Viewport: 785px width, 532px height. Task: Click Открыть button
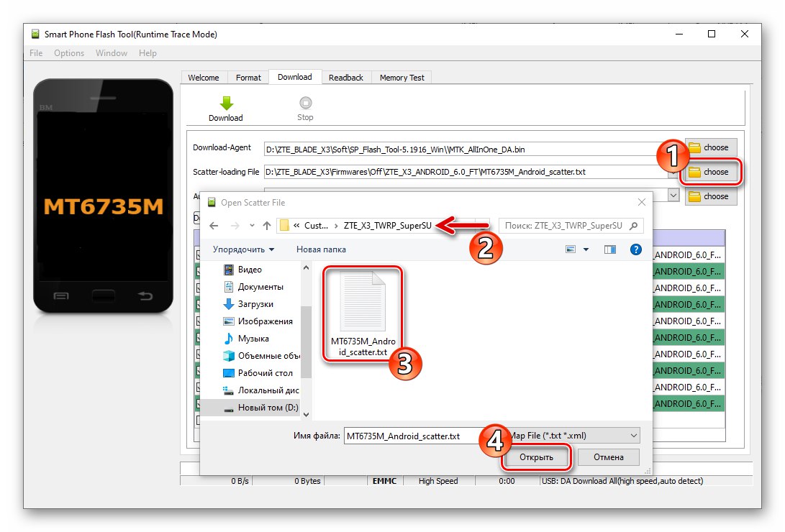(x=536, y=457)
